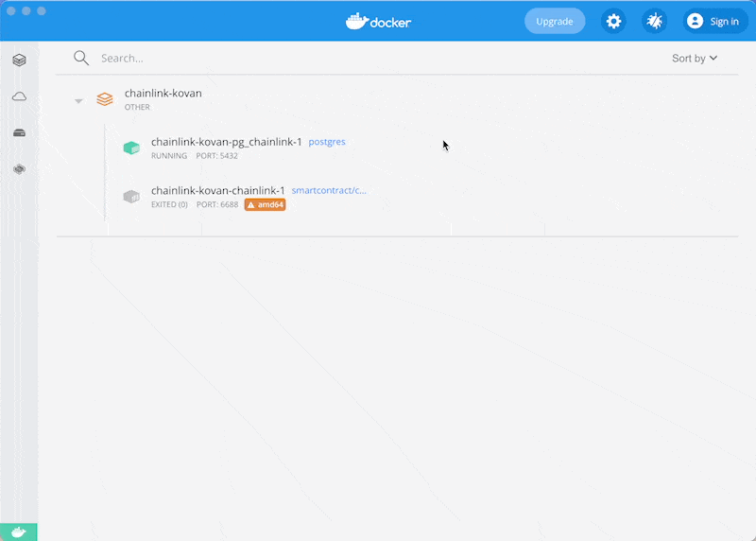Screen dimensions: 756x541
Task: Click the RUNNING status label
Action: pos(169,156)
